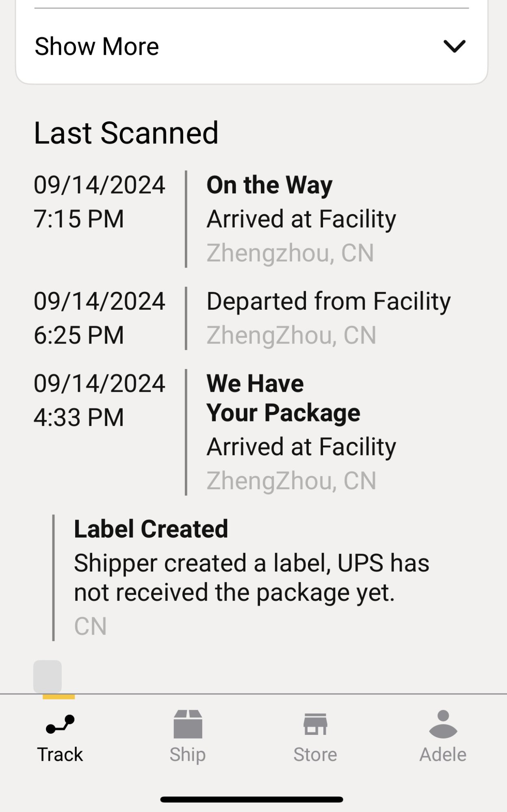Tap the 6:25 PM scan timestamp
The width and height of the screenshot is (507, 812).
point(79,335)
